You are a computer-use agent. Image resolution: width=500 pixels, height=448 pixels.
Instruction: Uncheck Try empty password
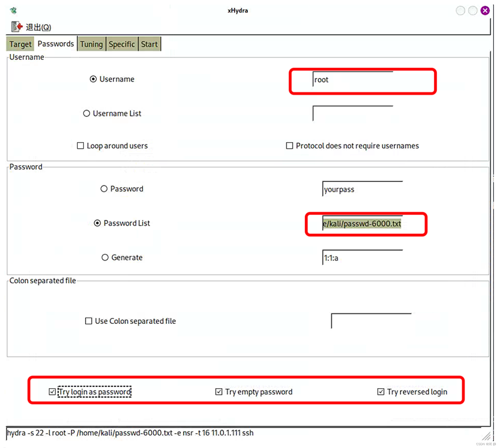[219, 392]
